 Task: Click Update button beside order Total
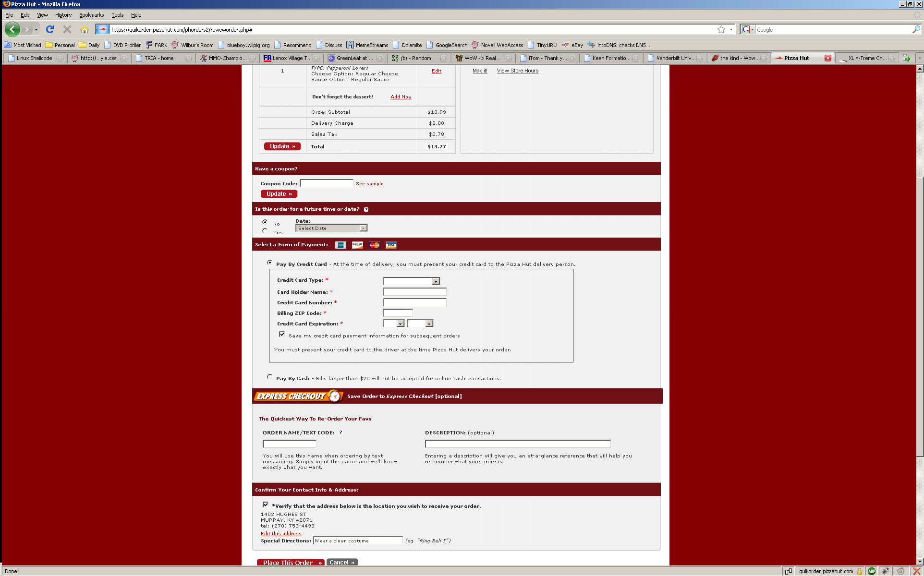coord(282,146)
